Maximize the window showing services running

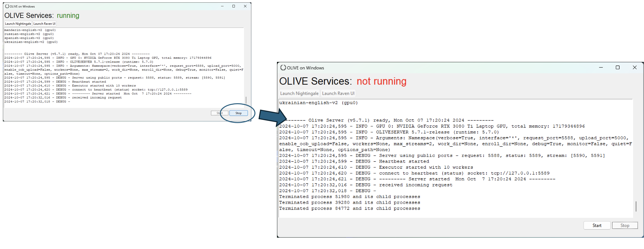pos(233,6)
